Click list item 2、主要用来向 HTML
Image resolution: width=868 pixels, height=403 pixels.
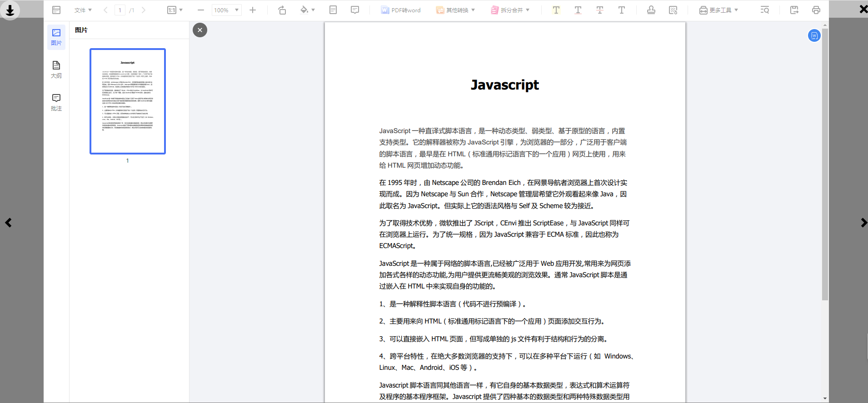pyautogui.click(x=493, y=321)
